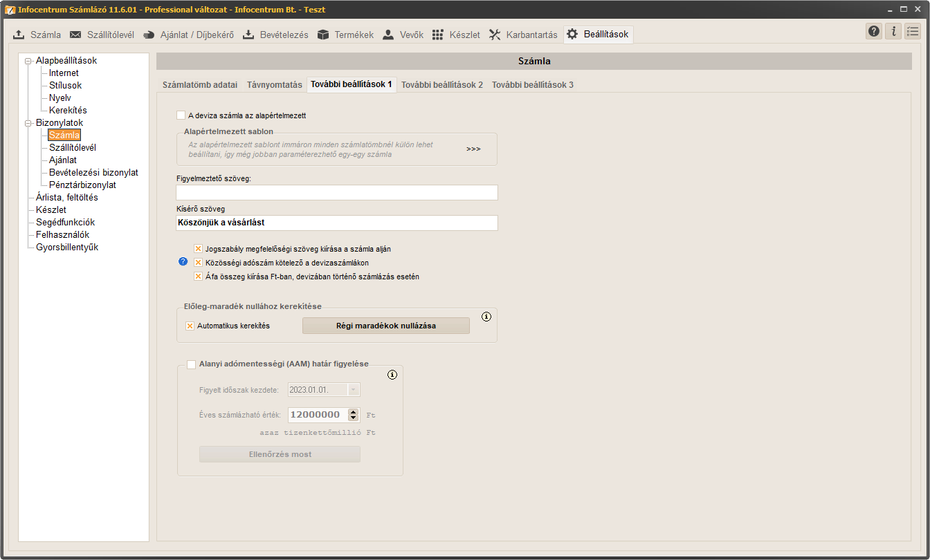Increase Éves számlázható érték with spinner
The width and height of the screenshot is (930, 560).
(354, 412)
